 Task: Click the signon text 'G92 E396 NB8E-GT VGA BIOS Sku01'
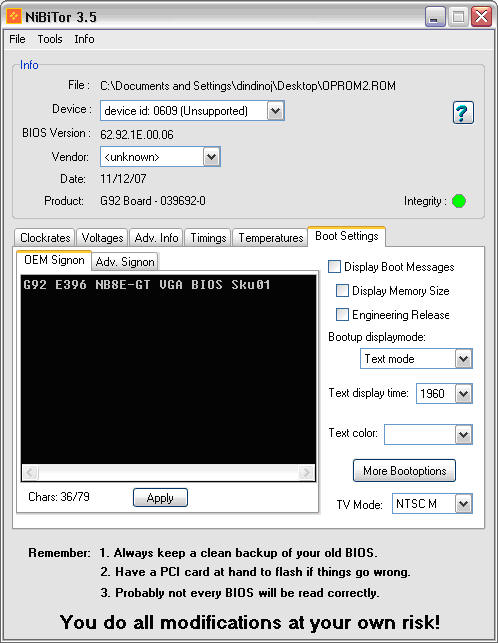[147, 285]
